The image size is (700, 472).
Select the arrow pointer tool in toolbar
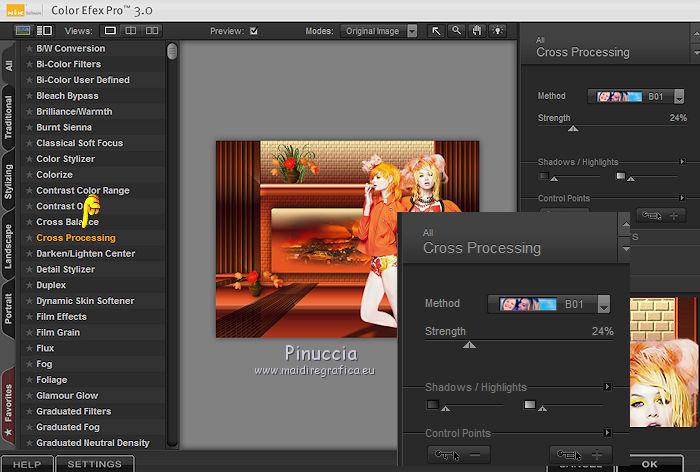[x=437, y=31]
